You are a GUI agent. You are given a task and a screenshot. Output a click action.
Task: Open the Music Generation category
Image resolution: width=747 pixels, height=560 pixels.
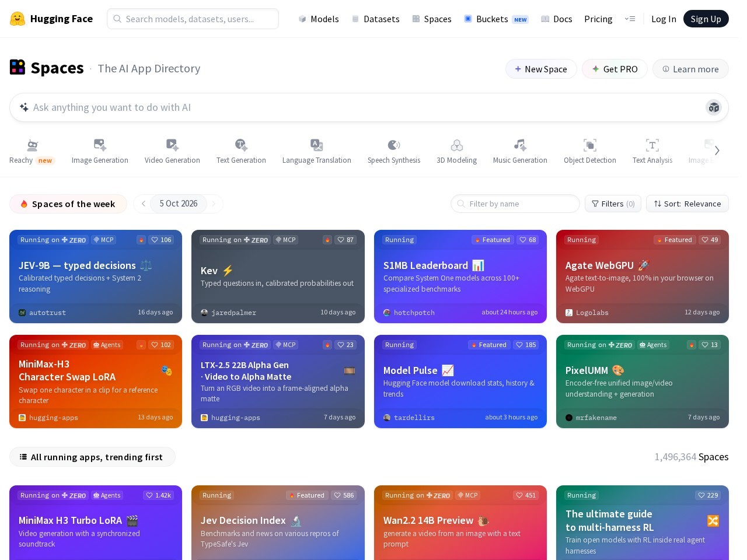[x=520, y=152]
